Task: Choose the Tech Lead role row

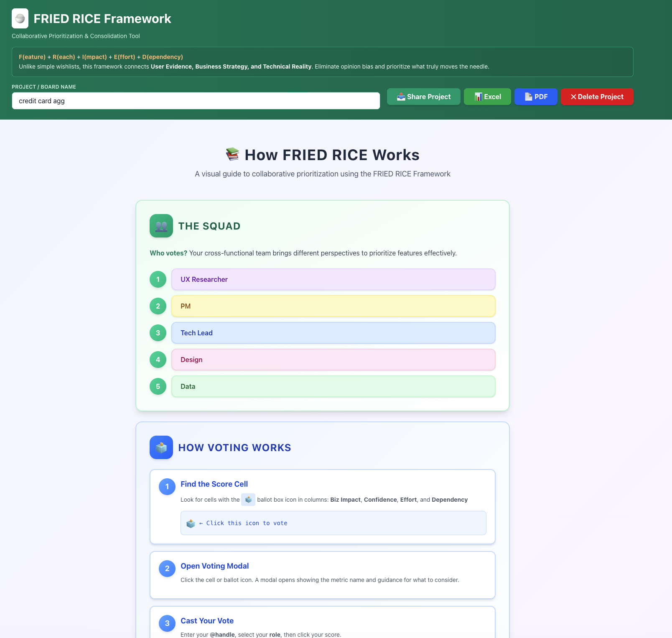Action: (x=333, y=333)
